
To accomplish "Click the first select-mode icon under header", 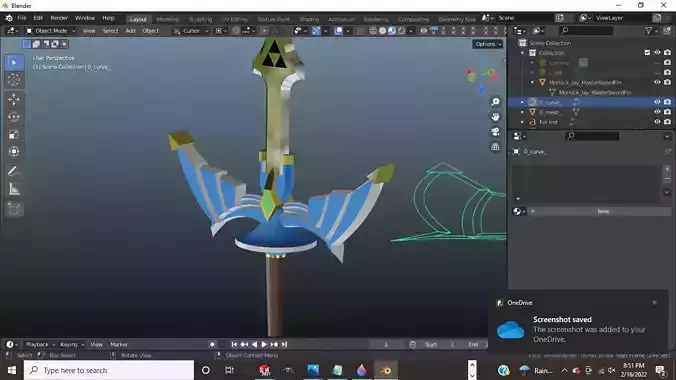I will (x=27, y=44).
